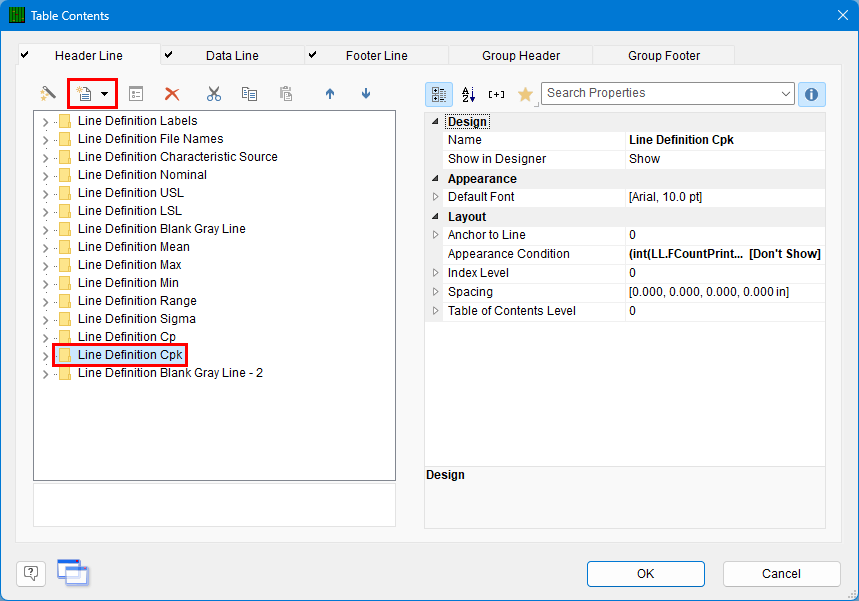This screenshot has width=859, height=601.
Task: Expand the Line Definition Labels node
Action: tap(45, 122)
